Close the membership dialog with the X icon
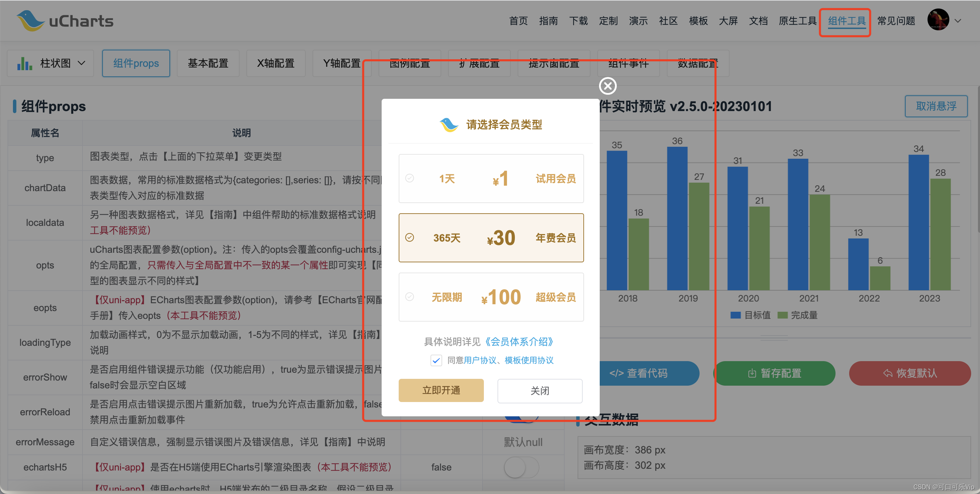The width and height of the screenshot is (980, 494). [608, 86]
